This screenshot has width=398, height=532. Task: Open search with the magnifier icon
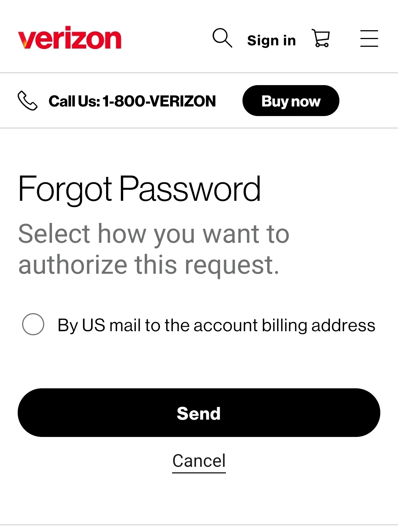(x=222, y=38)
